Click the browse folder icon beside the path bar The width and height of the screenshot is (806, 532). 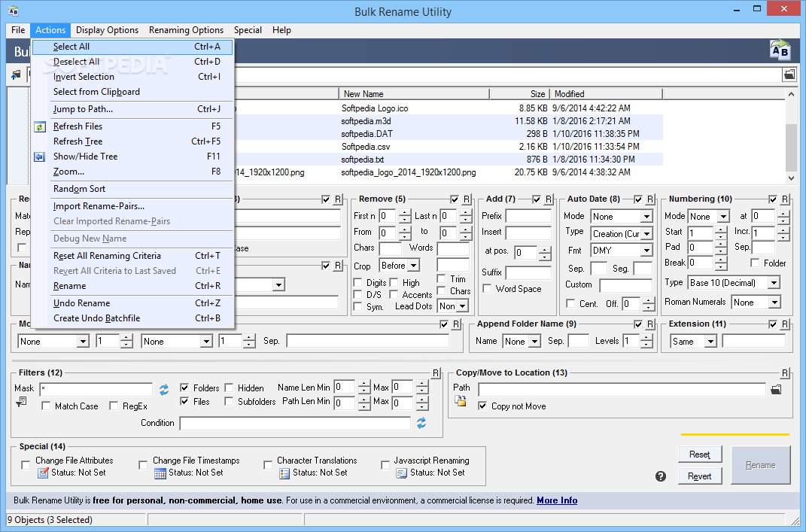pos(789,75)
